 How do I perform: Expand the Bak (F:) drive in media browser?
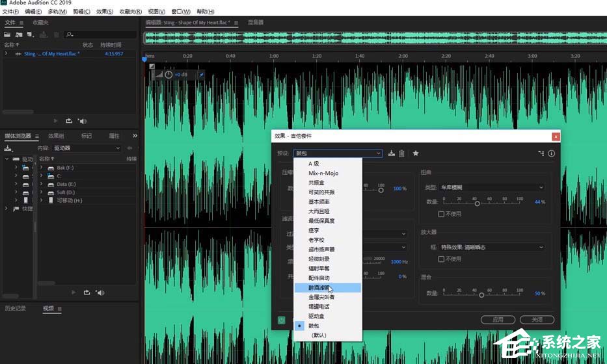point(41,167)
